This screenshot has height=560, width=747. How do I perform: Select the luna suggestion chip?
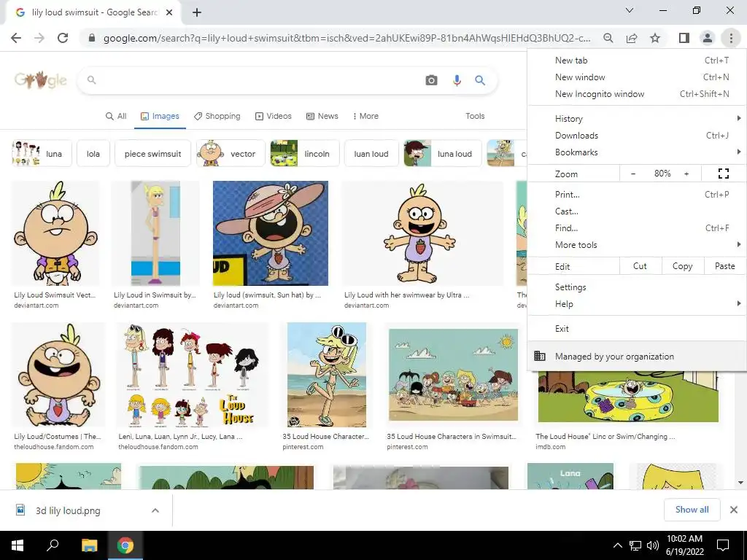pyautogui.click(x=42, y=153)
